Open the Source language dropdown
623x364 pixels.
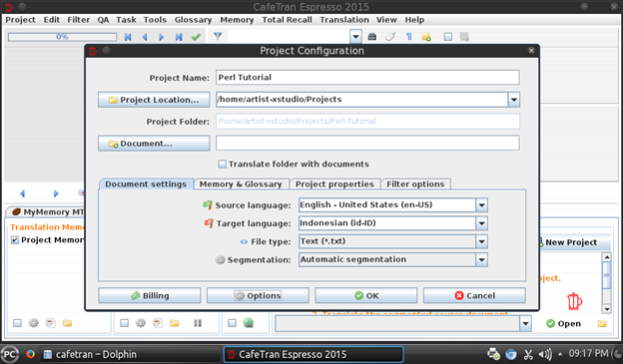click(x=481, y=205)
